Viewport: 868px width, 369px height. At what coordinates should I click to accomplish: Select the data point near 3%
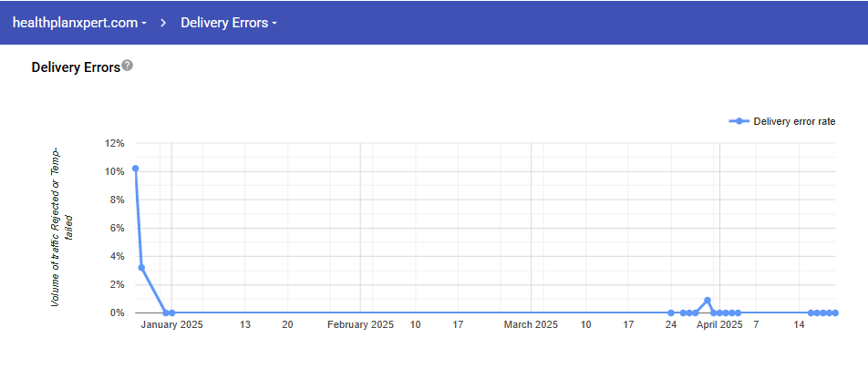pyautogui.click(x=141, y=268)
